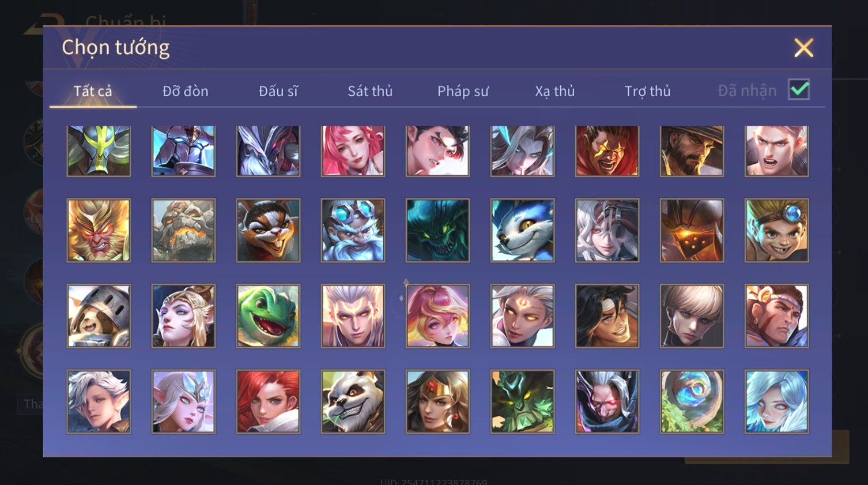Select the Đấu sĩ tab
Viewport: 868px width, 485px height.
pos(278,91)
